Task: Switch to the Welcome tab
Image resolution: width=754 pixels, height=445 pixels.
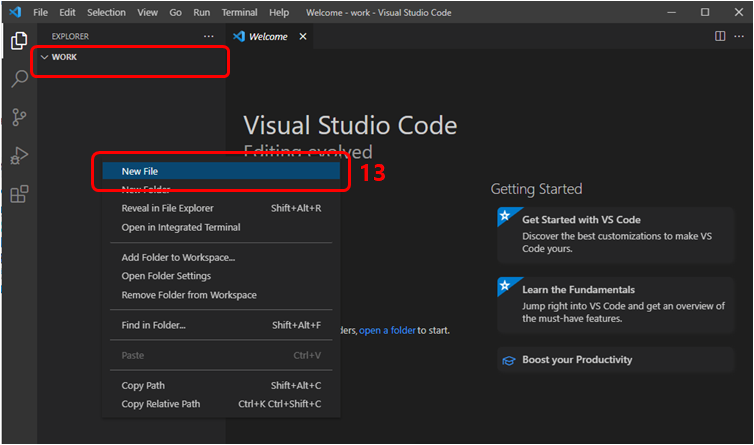Action: [x=268, y=37]
